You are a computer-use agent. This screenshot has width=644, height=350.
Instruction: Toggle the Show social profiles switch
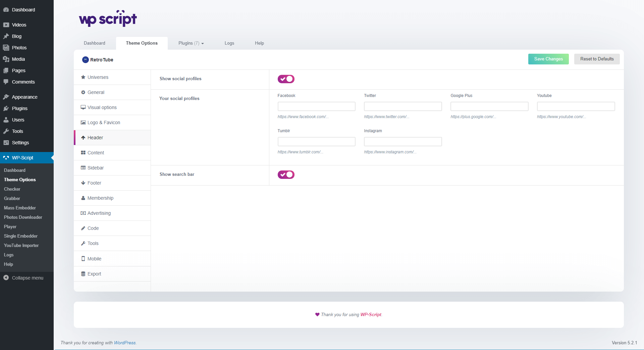pos(286,79)
